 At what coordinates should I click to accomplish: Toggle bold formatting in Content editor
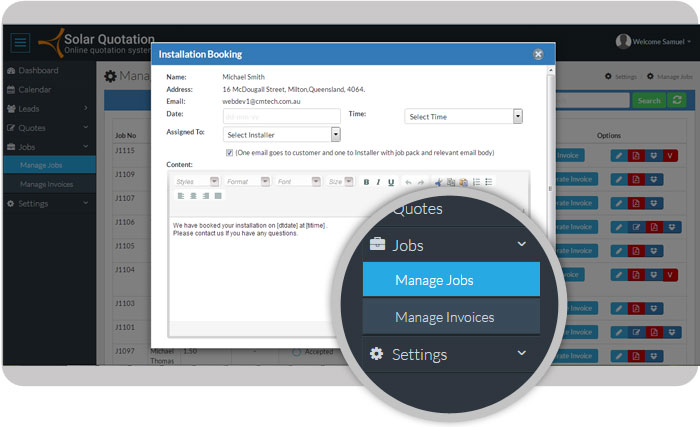(x=366, y=182)
